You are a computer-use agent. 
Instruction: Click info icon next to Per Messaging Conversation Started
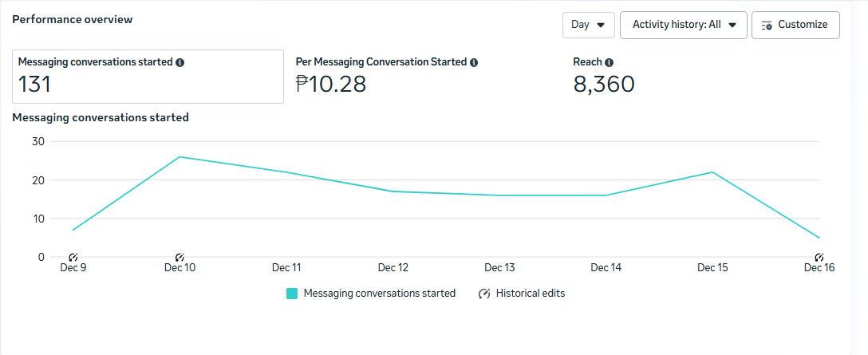pos(474,62)
